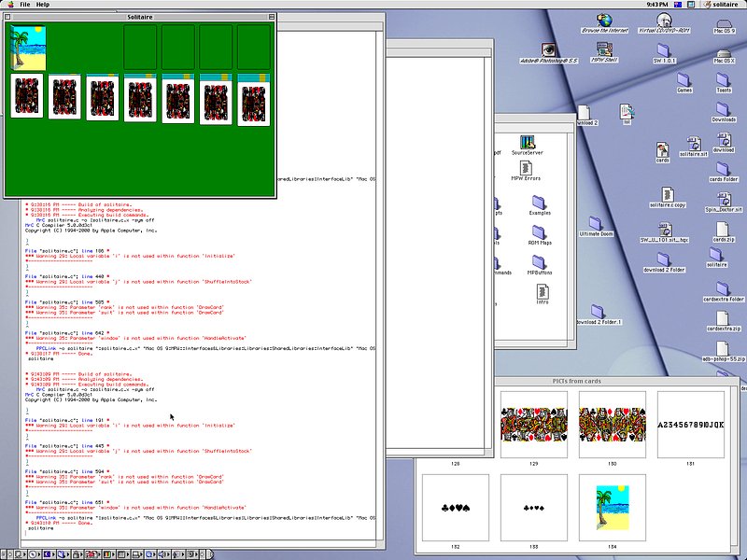The width and height of the screenshot is (747, 560).
Task: Select PICT 131 card ranks thumbnail
Action: (x=691, y=424)
